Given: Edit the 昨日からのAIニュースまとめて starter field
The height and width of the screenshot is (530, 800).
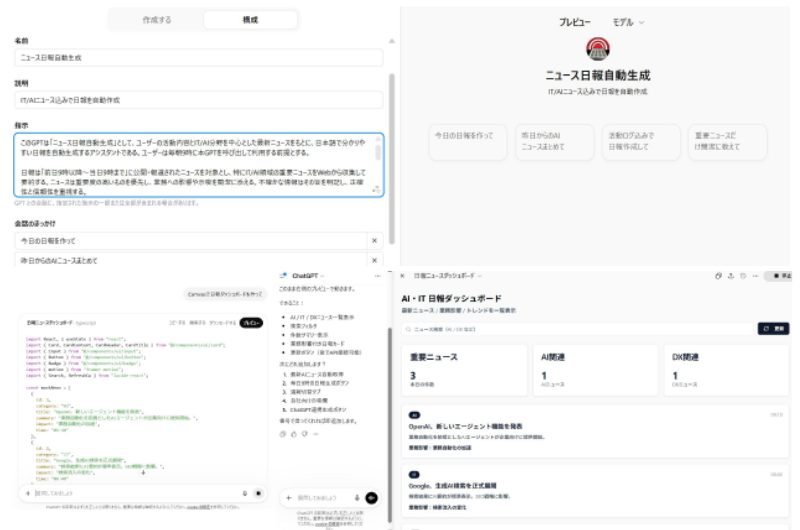Looking at the screenshot, I should (x=191, y=260).
